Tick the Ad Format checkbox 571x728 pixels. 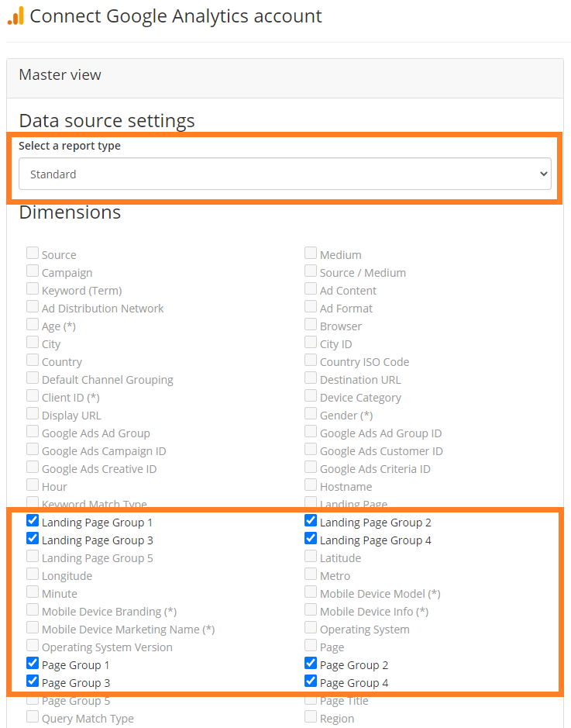pos(311,306)
